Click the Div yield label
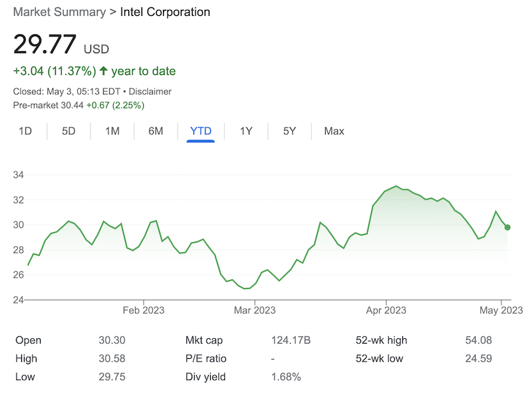 pyautogui.click(x=205, y=377)
